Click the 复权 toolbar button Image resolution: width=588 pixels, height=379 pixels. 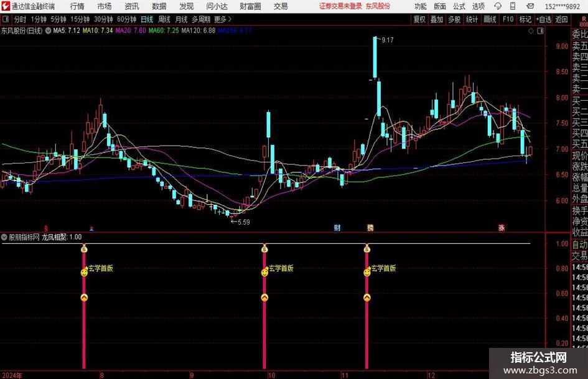pyautogui.click(x=419, y=19)
